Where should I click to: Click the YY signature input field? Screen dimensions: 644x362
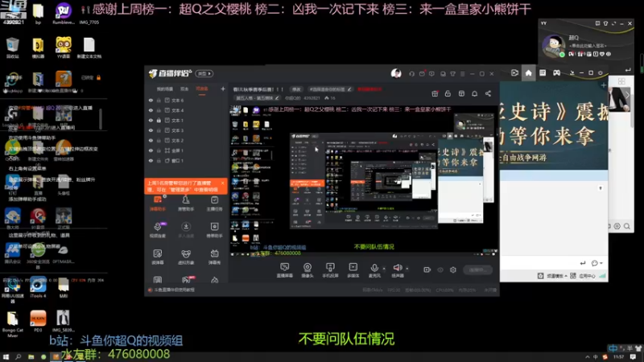point(588,46)
